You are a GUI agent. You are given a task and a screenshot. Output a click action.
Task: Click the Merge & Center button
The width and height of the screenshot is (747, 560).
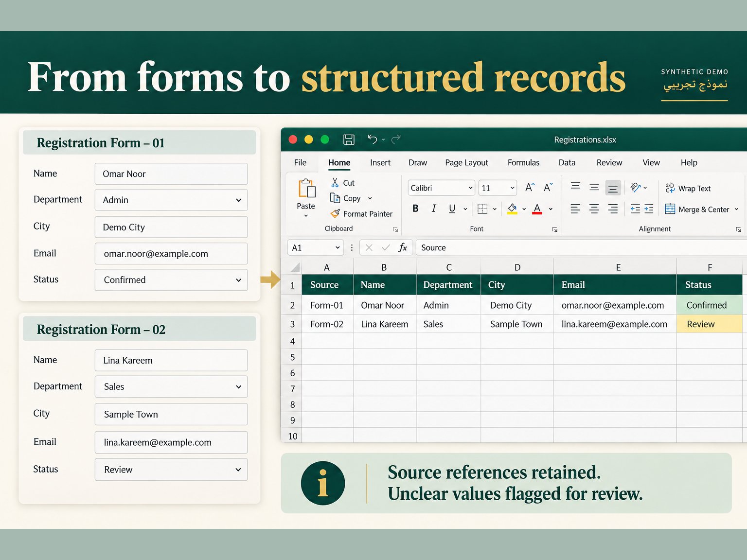(697, 209)
